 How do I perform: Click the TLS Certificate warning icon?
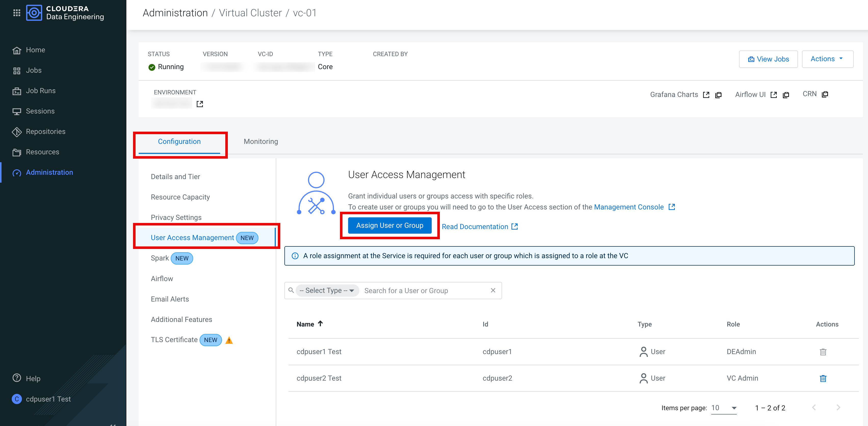pos(229,340)
